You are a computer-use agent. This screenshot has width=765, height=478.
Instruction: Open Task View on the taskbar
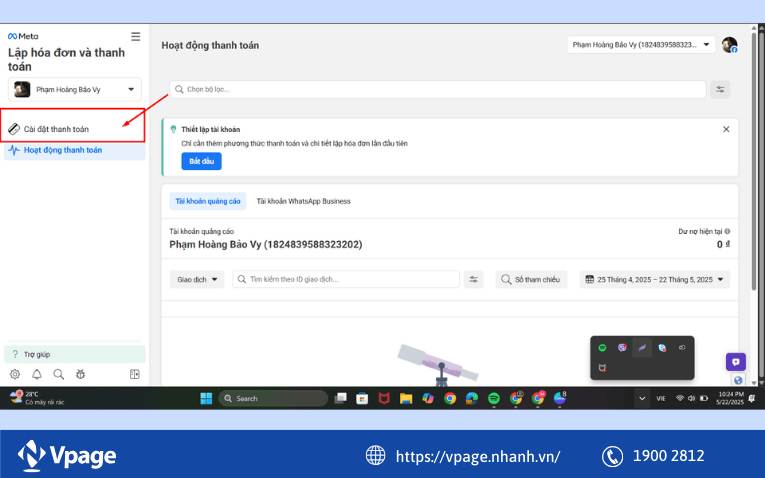(340, 398)
